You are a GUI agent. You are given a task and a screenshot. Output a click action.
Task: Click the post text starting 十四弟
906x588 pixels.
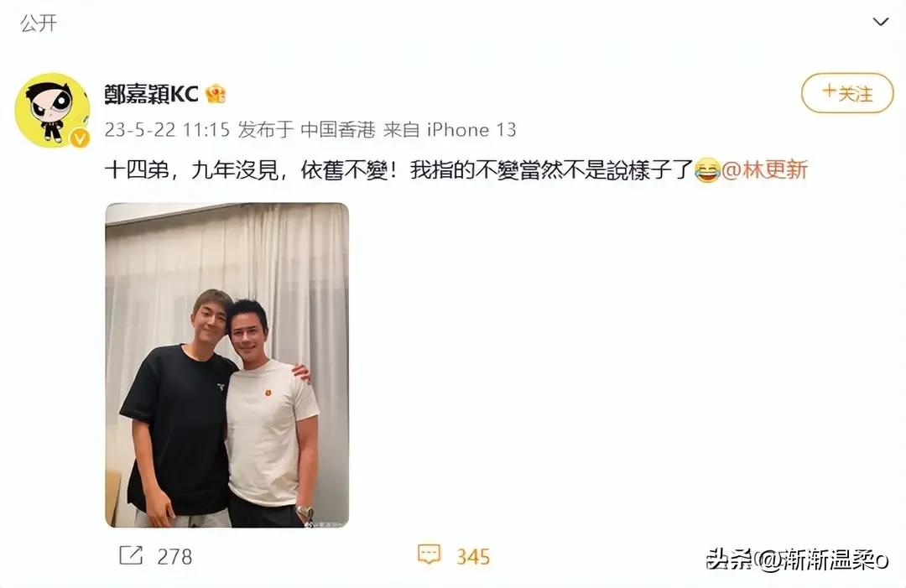click(398, 169)
